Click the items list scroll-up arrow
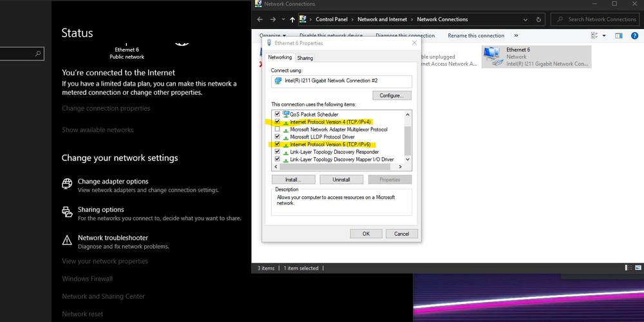Screen dimensions: 644x322 click(x=408, y=115)
